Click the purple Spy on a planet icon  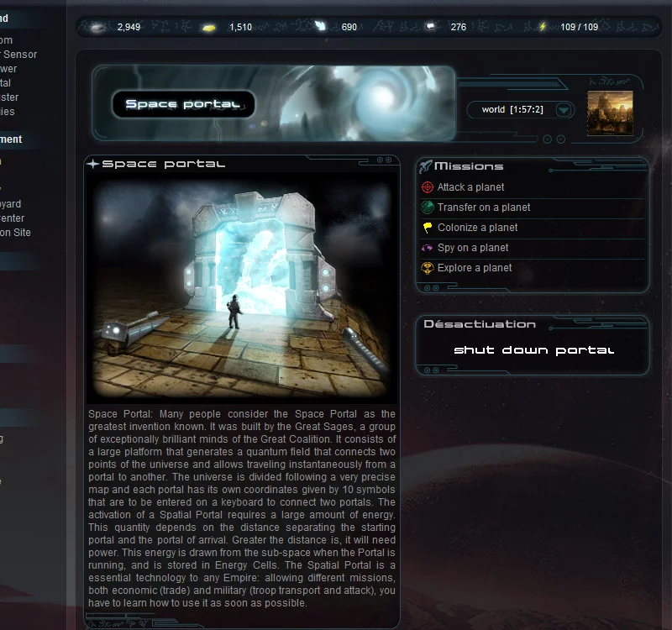[x=428, y=248]
